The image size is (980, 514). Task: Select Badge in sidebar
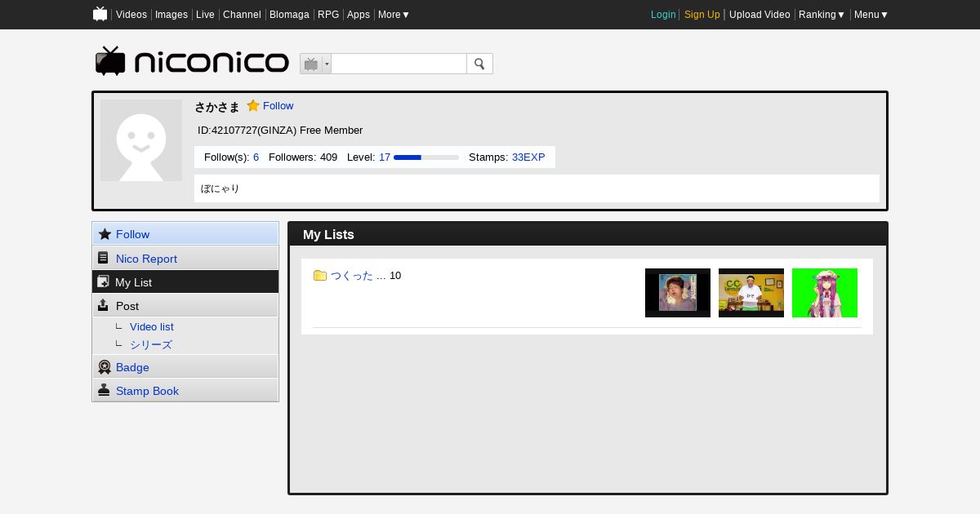[x=185, y=367]
